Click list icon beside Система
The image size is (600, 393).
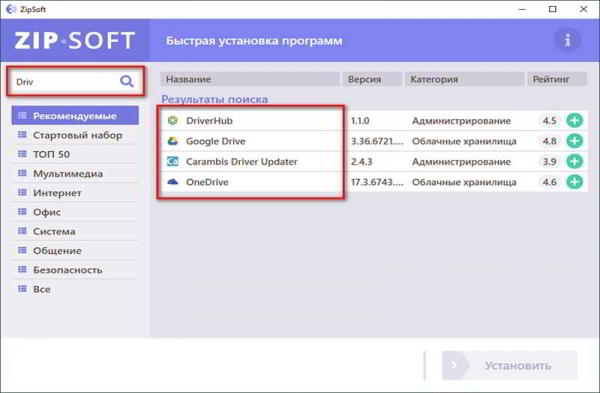point(22,231)
